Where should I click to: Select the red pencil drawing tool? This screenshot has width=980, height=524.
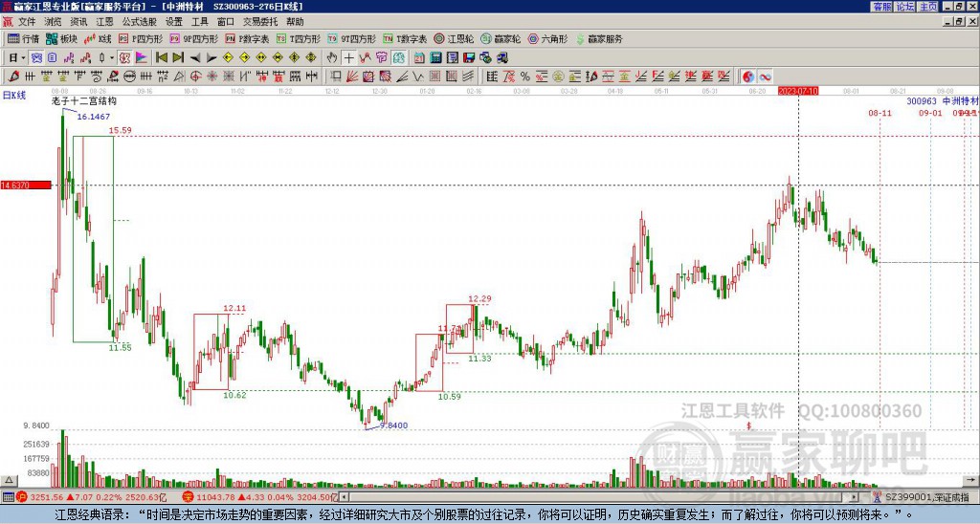click(x=13, y=76)
